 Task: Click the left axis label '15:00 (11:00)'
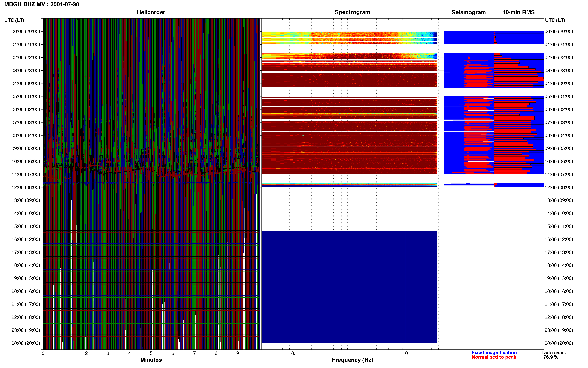pyautogui.click(x=26, y=226)
